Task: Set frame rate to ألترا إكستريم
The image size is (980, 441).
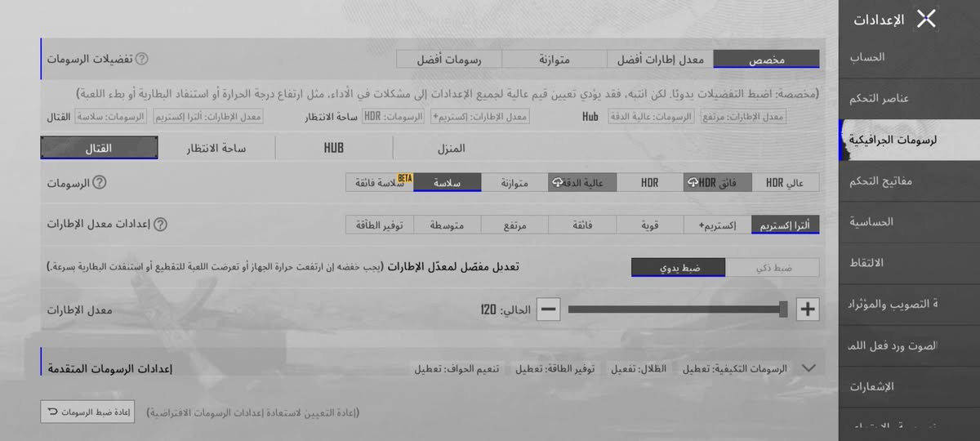Action: click(x=785, y=225)
